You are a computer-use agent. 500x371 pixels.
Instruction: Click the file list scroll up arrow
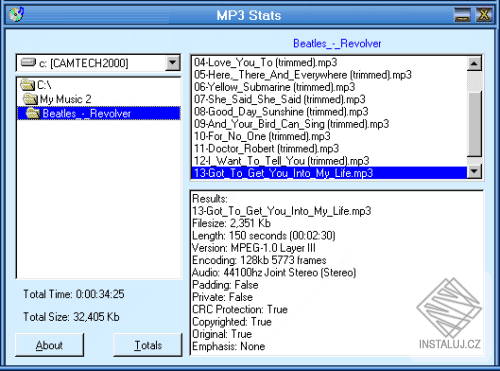[474, 63]
